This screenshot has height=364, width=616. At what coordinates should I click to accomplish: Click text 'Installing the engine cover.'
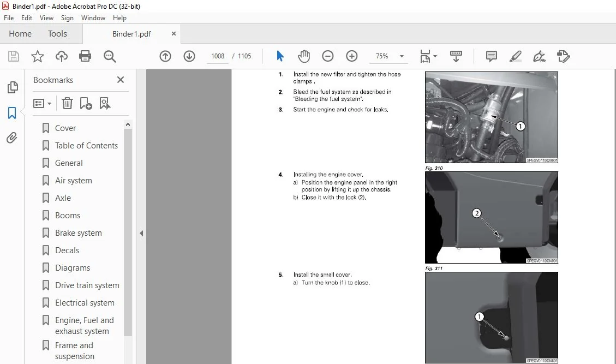pyautogui.click(x=328, y=175)
